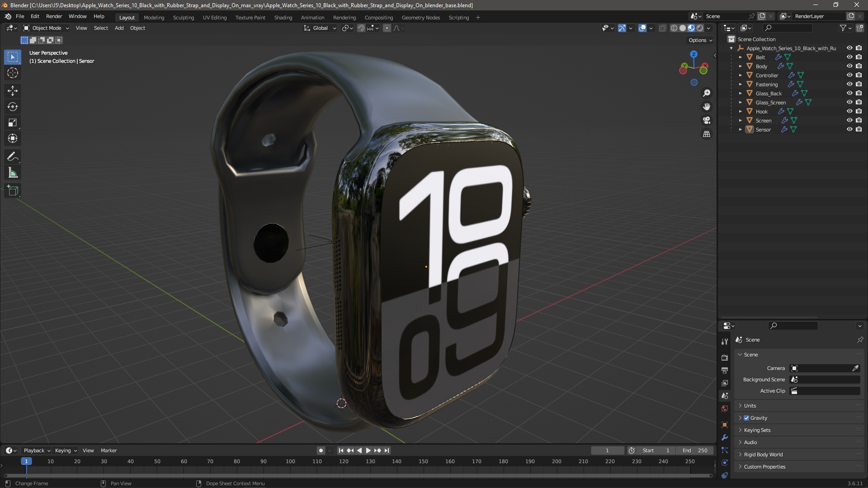The image size is (868, 488).
Task: Open the Render menu
Action: pos(54,16)
